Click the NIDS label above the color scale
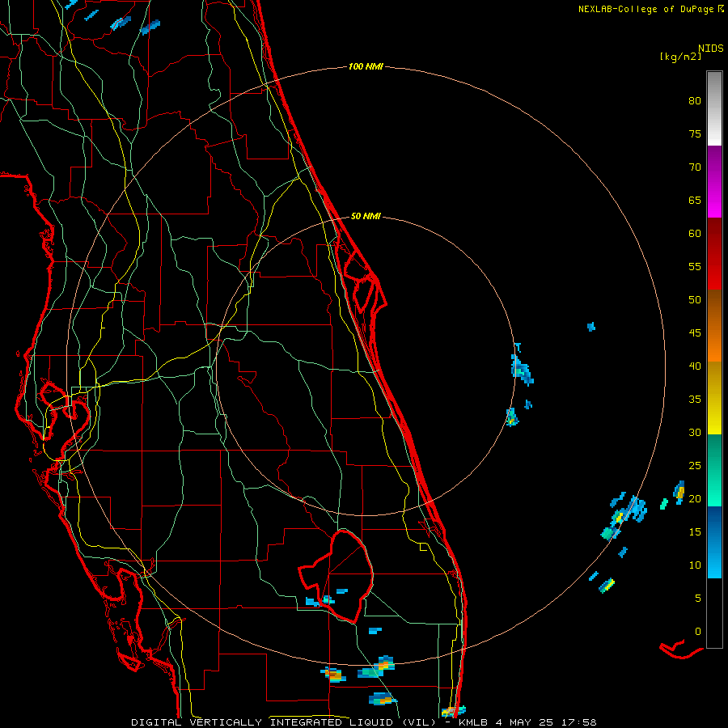728x728 pixels. click(x=710, y=48)
